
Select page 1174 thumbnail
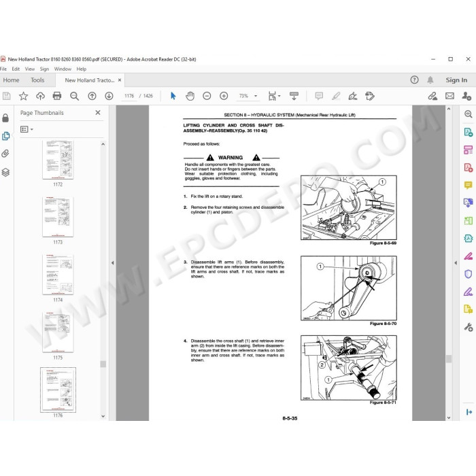(58, 275)
